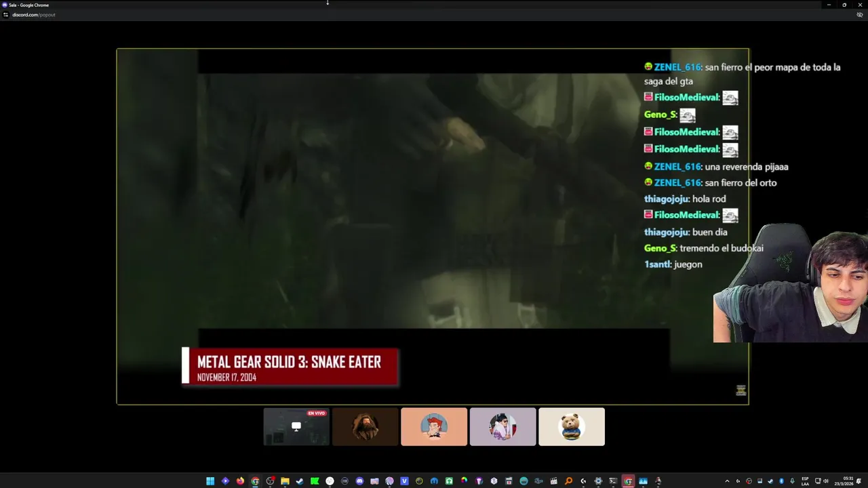This screenshot has height=488, width=868.
Task: Open the blue V app icon
Action: pos(404,481)
